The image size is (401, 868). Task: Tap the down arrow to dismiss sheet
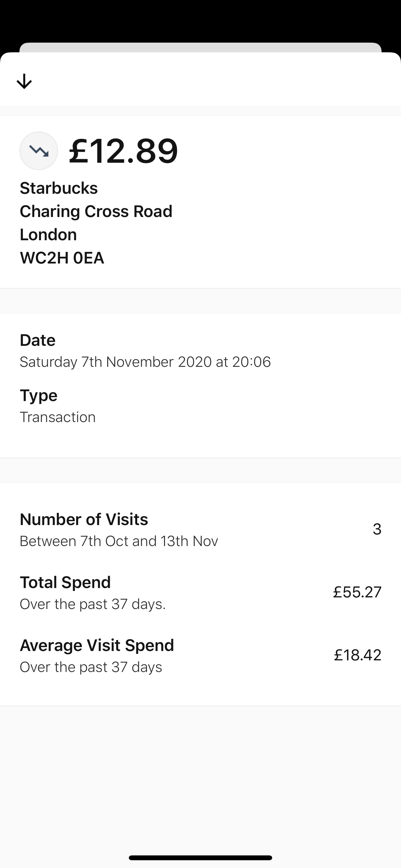point(24,81)
